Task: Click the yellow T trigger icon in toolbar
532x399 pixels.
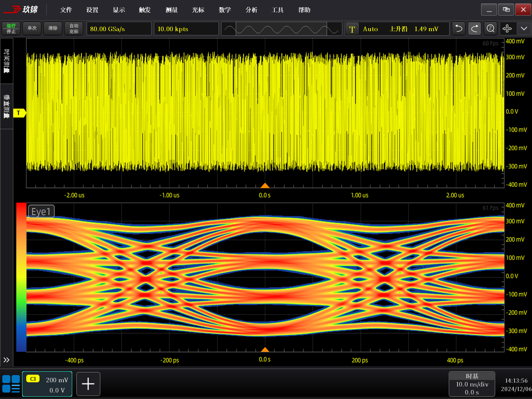Action: [352, 29]
